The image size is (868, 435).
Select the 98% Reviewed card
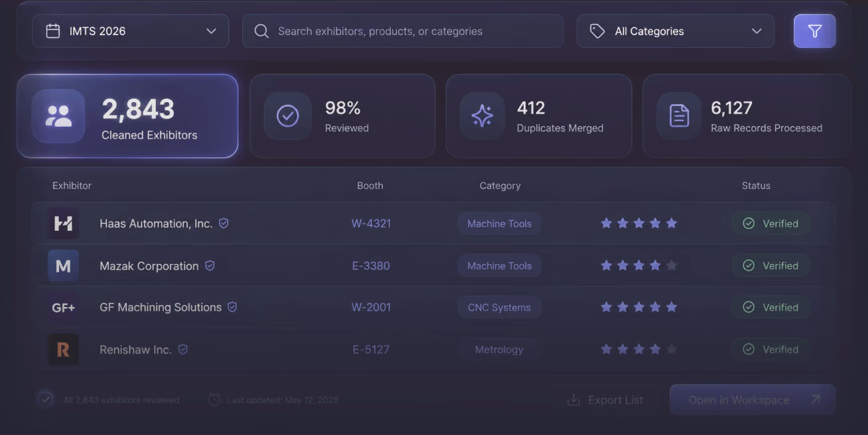coord(342,116)
